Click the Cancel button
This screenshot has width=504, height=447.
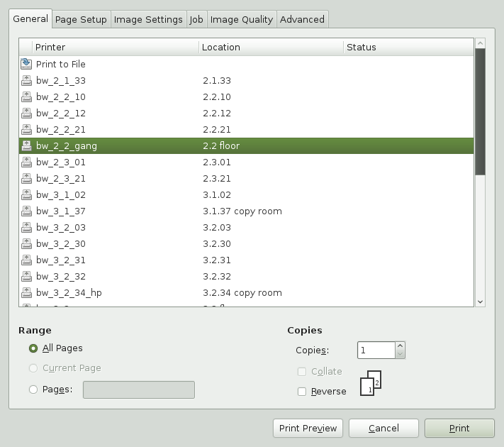383,429
